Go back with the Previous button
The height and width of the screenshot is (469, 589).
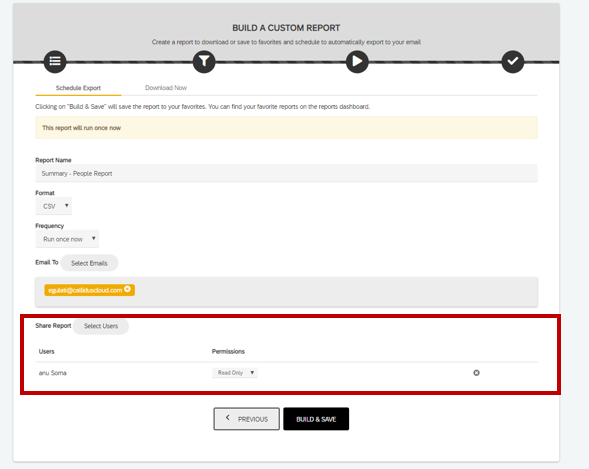tap(246, 419)
